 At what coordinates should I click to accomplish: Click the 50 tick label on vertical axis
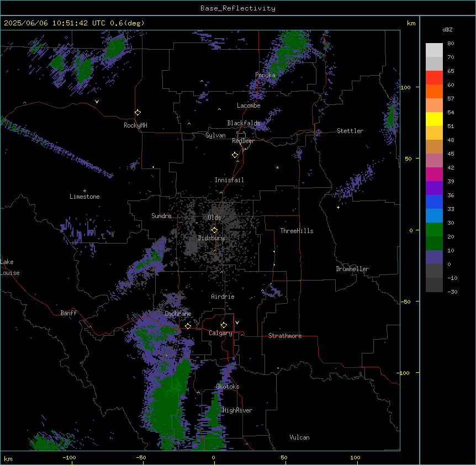408,158
